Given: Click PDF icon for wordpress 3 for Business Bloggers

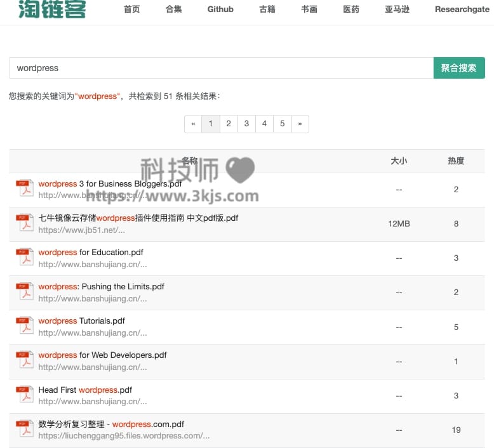Looking at the screenshot, I should [25, 188].
